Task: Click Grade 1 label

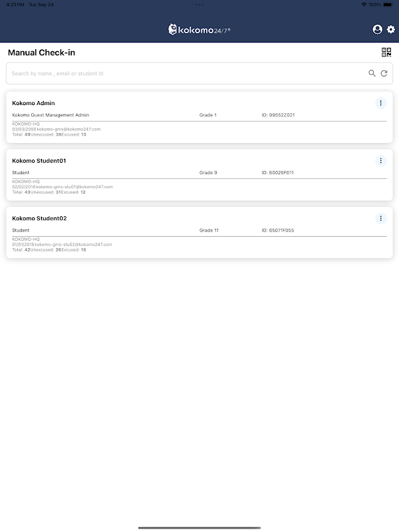Action: click(x=207, y=115)
